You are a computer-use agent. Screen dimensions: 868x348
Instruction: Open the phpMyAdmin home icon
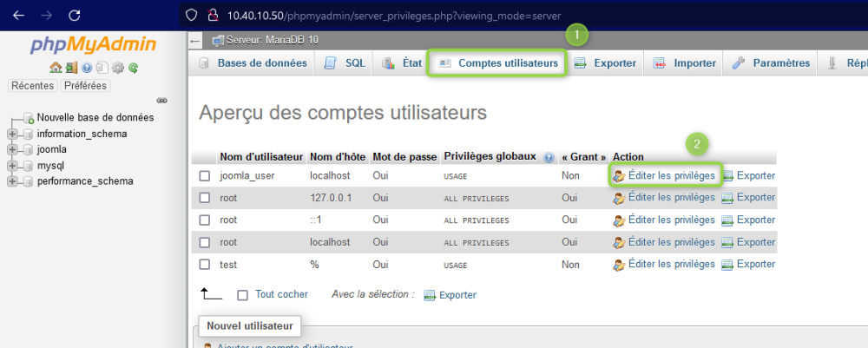[56, 68]
